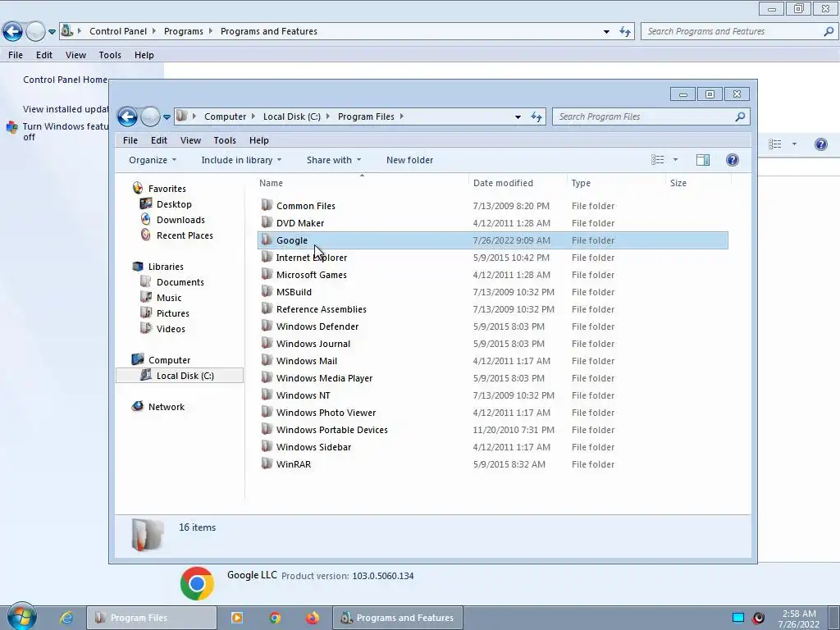The width and height of the screenshot is (840, 630).
Task: Open recent pages dropdown in Program Files window
Action: coord(167,116)
